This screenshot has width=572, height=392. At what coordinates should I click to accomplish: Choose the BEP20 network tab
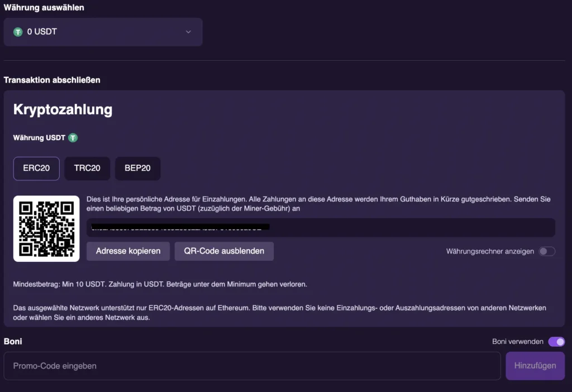(x=137, y=168)
